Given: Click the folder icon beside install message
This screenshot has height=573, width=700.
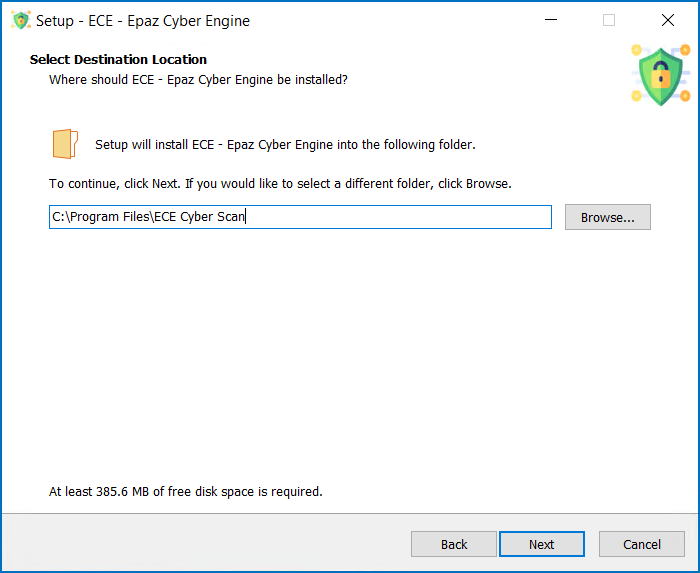Looking at the screenshot, I should pyautogui.click(x=65, y=144).
